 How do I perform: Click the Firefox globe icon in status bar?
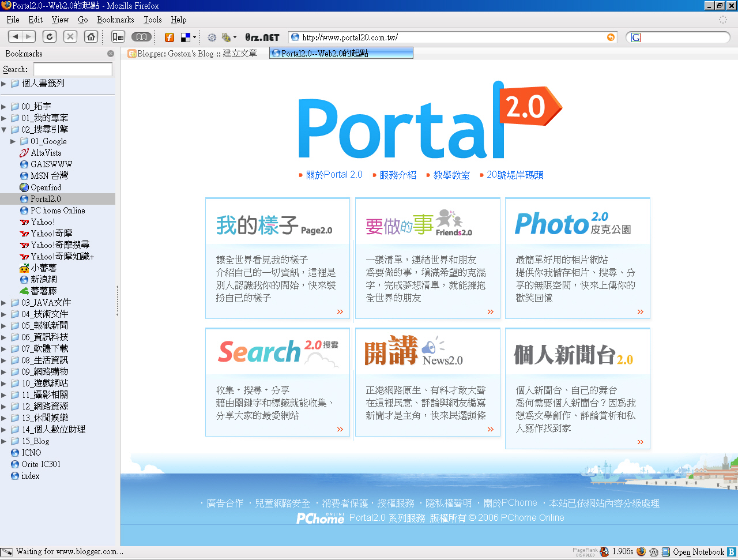click(641, 552)
